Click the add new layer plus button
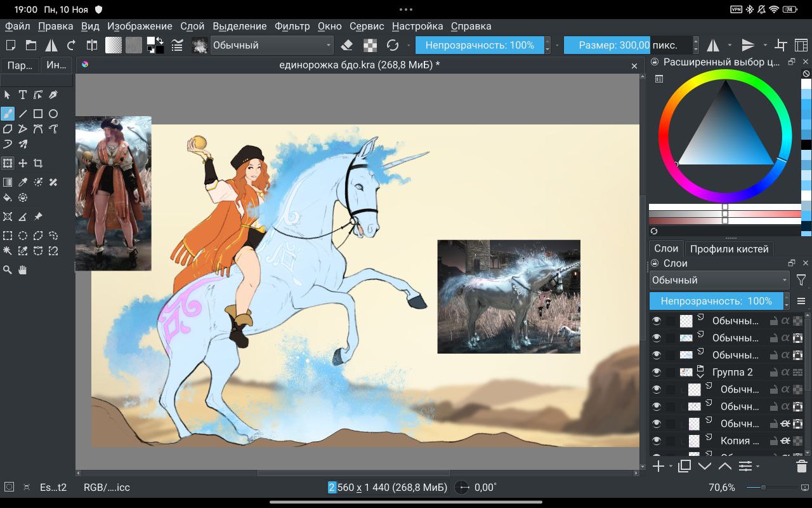 click(x=658, y=467)
